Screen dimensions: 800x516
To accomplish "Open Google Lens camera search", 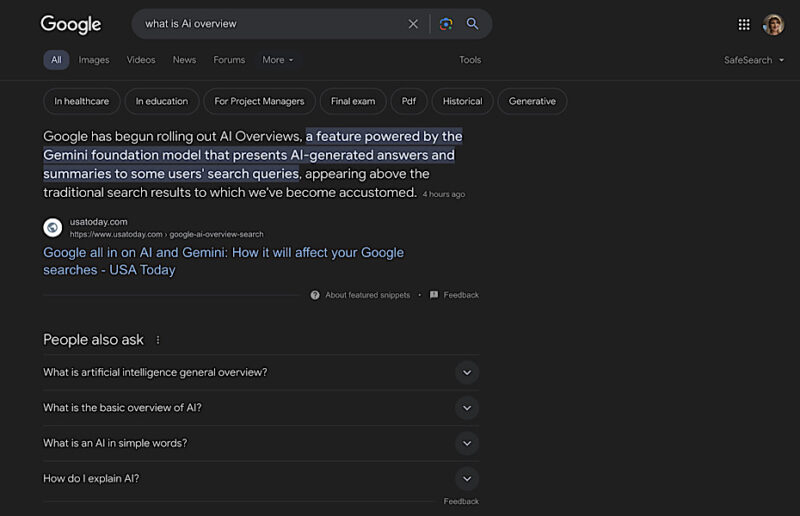I will coord(446,24).
